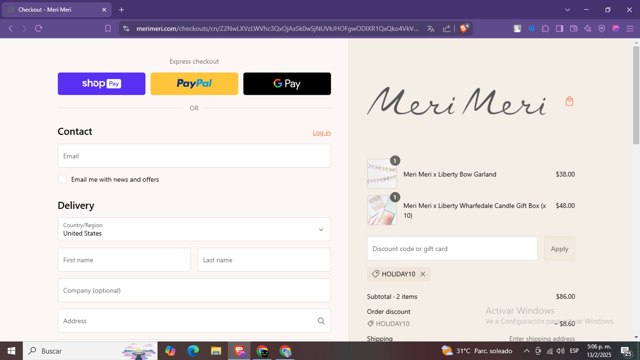The height and width of the screenshot is (360, 640).
Task: Focus the Discount code or gift card field
Action: point(452,249)
